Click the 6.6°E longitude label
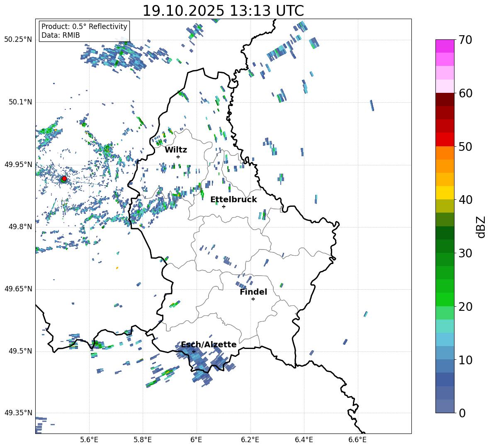491x448 pixels. tap(357, 440)
